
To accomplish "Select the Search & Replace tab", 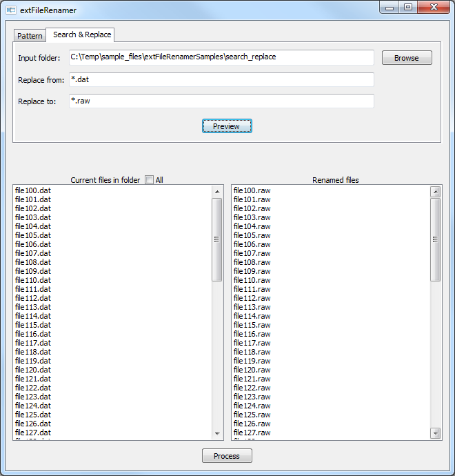I will coord(82,34).
